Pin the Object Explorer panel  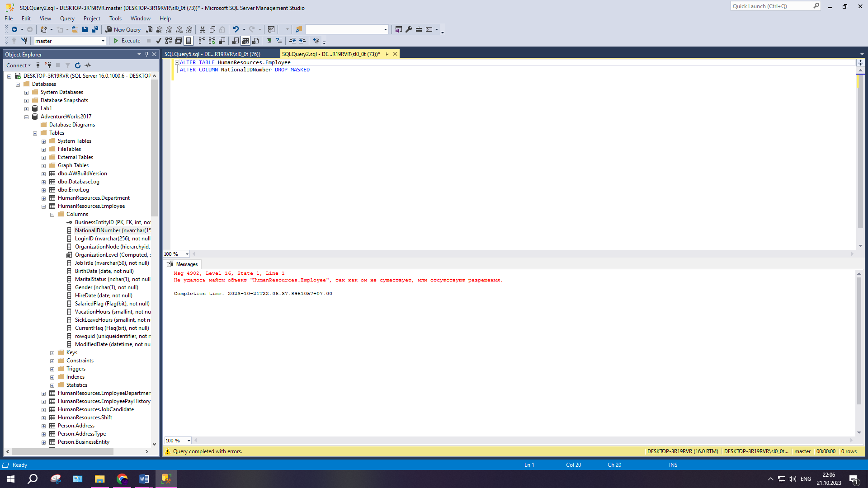tap(146, 54)
